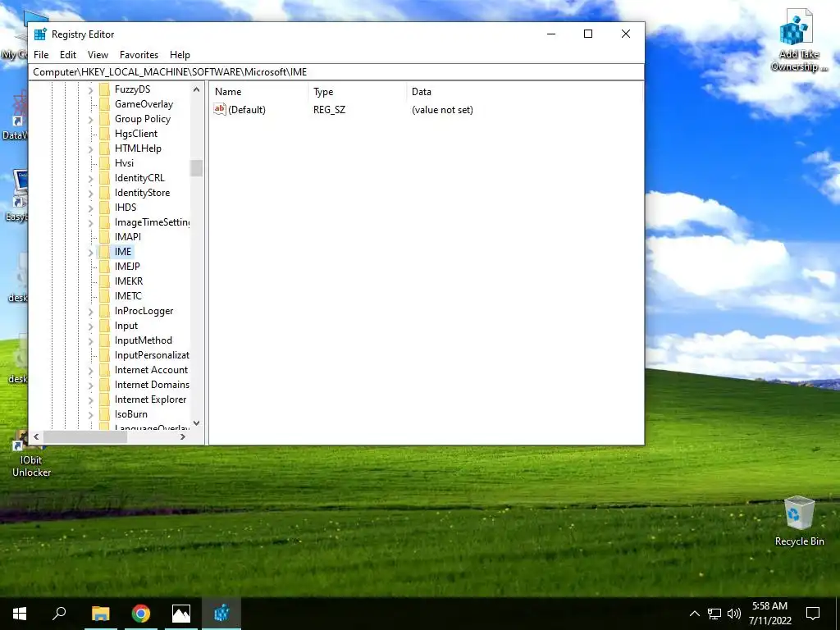This screenshot has height=630, width=840.
Task: Click the (value not set) data cell
Action: [442, 110]
